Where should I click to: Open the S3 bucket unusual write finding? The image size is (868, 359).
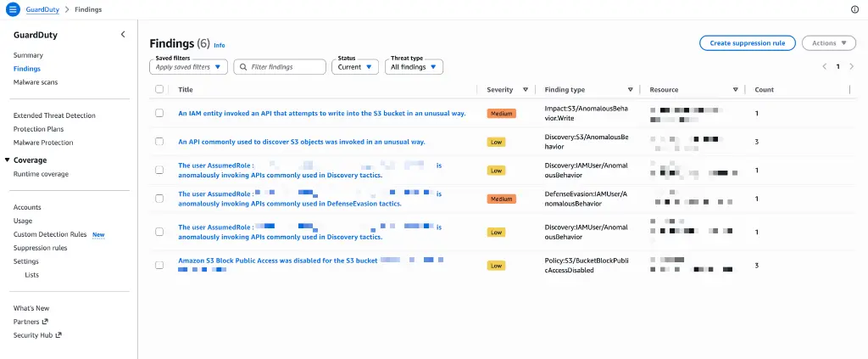click(x=321, y=113)
